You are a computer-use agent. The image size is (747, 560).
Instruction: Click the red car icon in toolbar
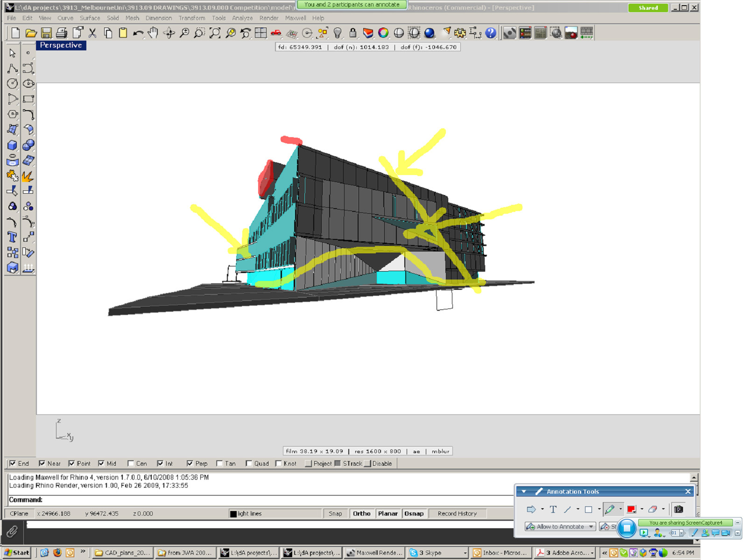pos(276,33)
